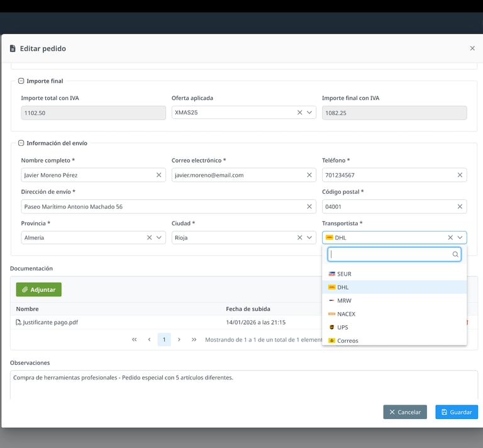Open Justificante pago.pdf file
Viewport: 483px width, 448px height.
point(50,322)
